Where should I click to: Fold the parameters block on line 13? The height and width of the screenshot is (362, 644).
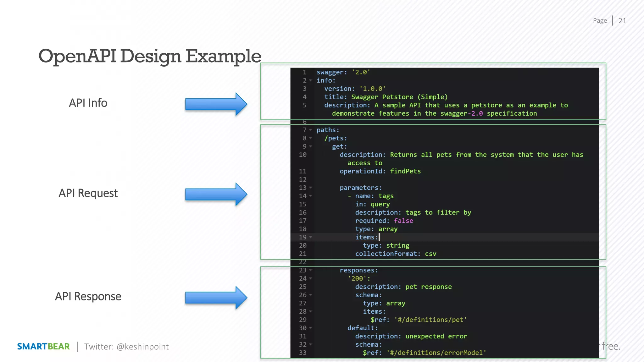[x=311, y=188]
